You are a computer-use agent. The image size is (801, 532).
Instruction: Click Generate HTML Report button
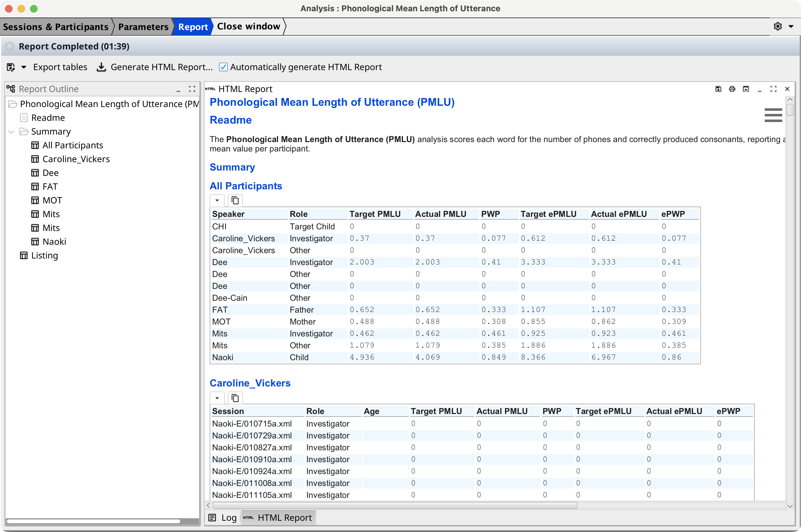click(x=161, y=67)
